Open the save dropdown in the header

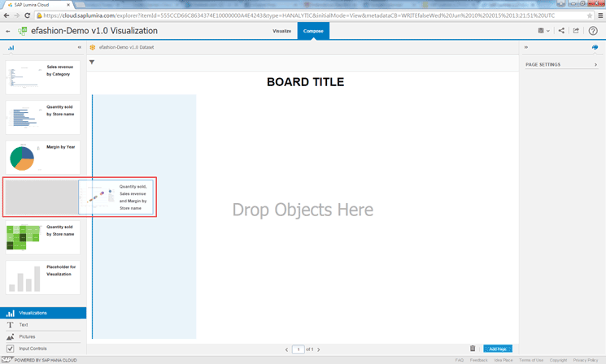(x=544, y=31)
